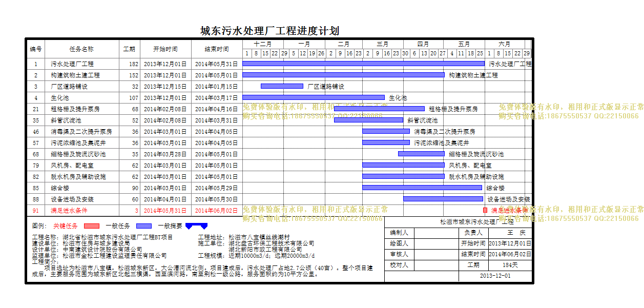Select the Gantt bar for 细格栅及旋流沉砂池
The width and height of the screenshot is (644, 308).
pos(421,154)
